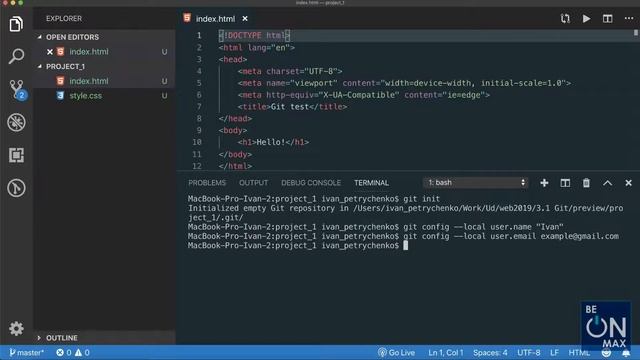Screen dimensions: 640x360
Task: Switch to the PROBLEMS panel tab
Action: click(x=207, y=183)
